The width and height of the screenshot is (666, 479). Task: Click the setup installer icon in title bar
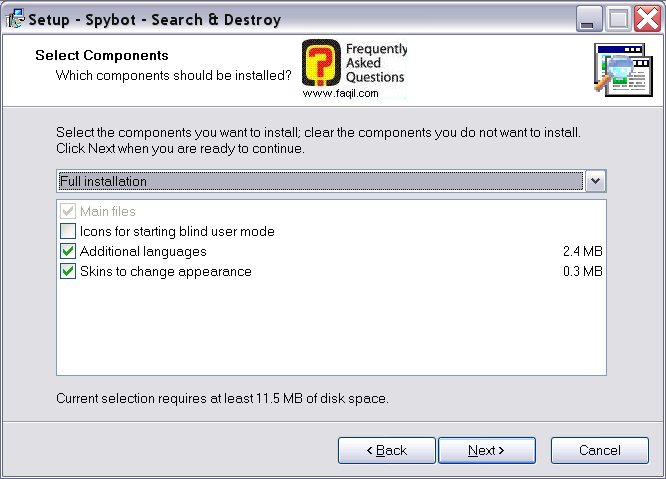15,19
